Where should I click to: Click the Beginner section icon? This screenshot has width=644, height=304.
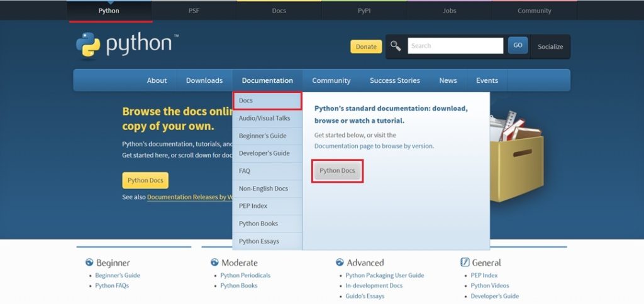click(x=89, y=263)
